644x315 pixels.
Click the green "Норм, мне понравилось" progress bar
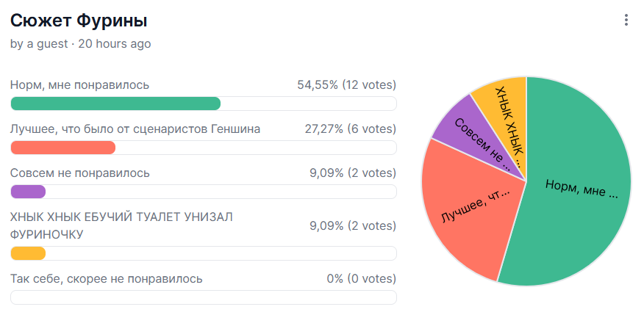coord(115,104)
